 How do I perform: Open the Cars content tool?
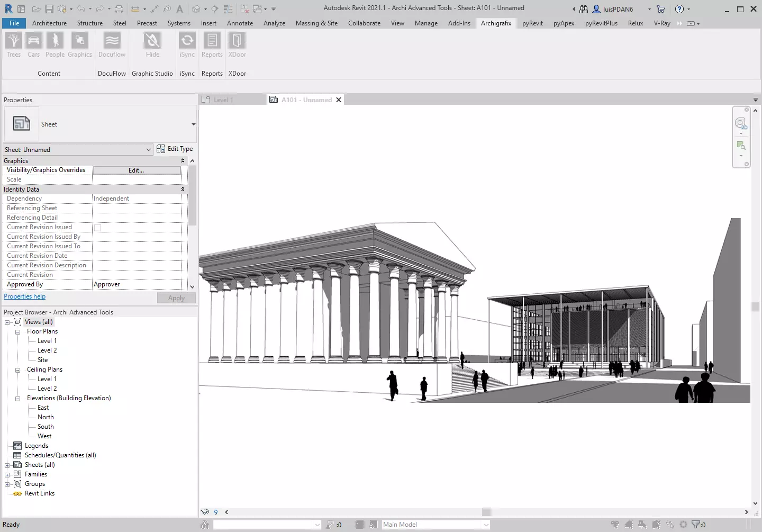pyautogui.click(x=33, y=45)
